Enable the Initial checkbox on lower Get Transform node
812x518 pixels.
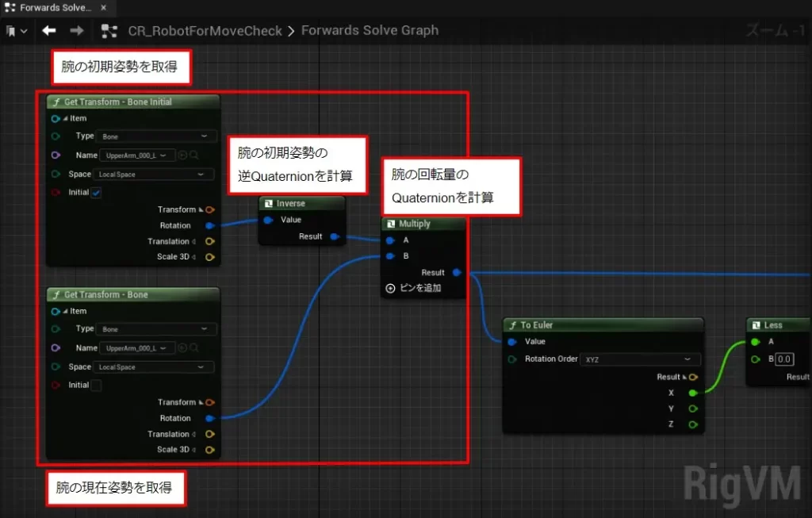(97, 384)
